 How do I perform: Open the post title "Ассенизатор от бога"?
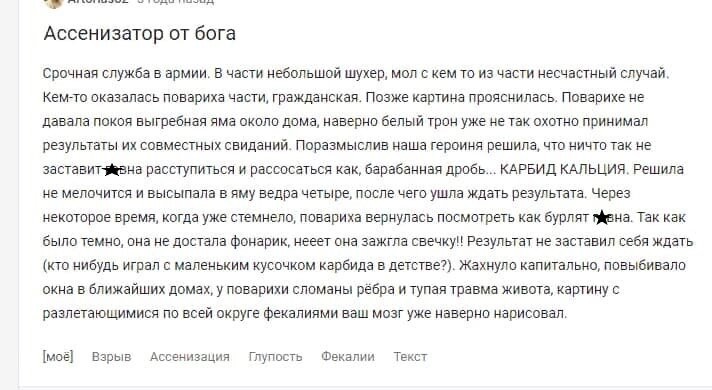[140, 34]
